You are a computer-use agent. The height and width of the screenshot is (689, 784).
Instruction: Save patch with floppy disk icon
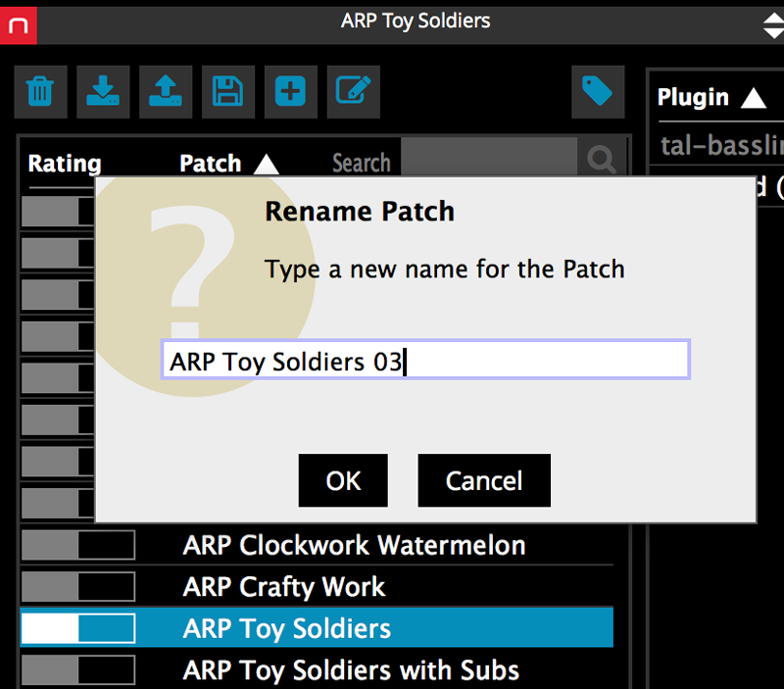(x=228, y=91)
